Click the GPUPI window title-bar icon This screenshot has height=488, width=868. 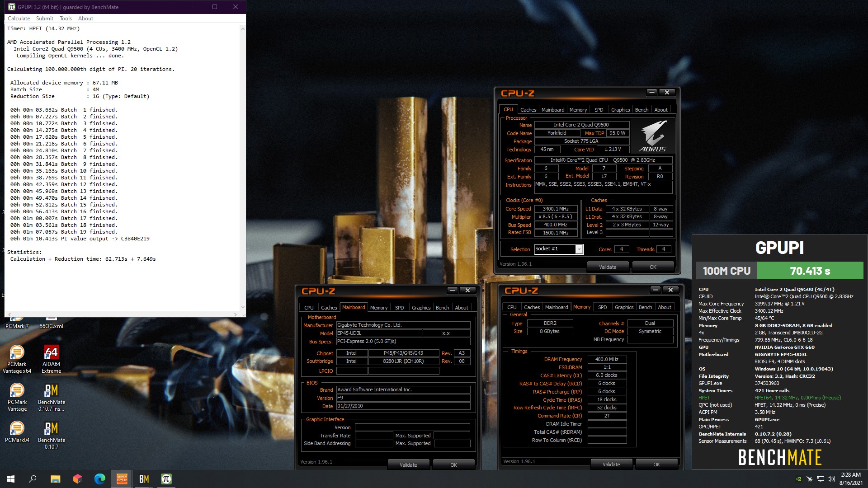[x=12, y=7]
